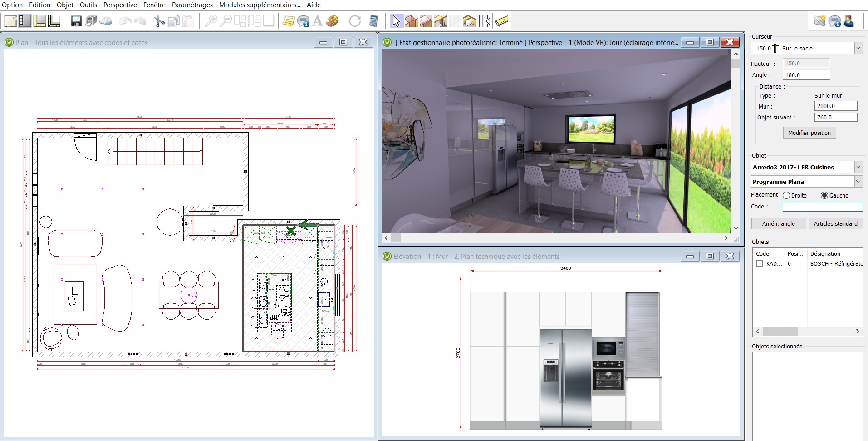The image size is (868, 441).
Task: Click the scissors Cut icon
Action: (159, 21)
